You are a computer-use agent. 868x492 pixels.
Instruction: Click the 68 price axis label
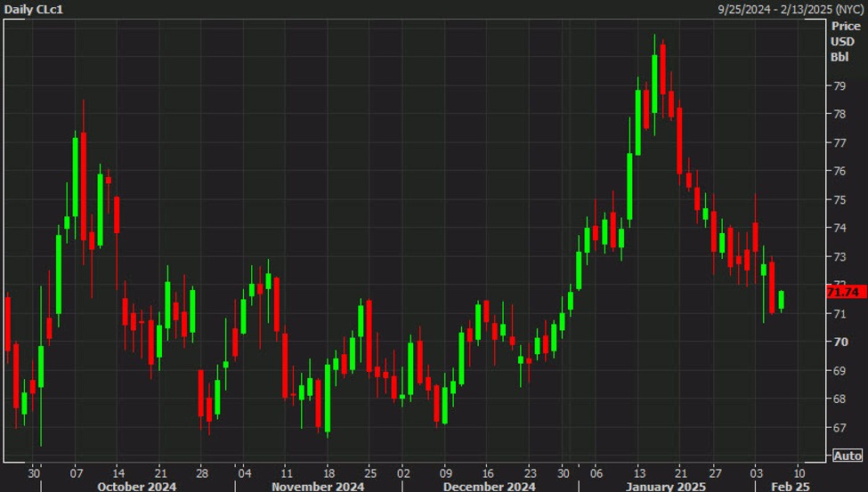tap(840, 399)
